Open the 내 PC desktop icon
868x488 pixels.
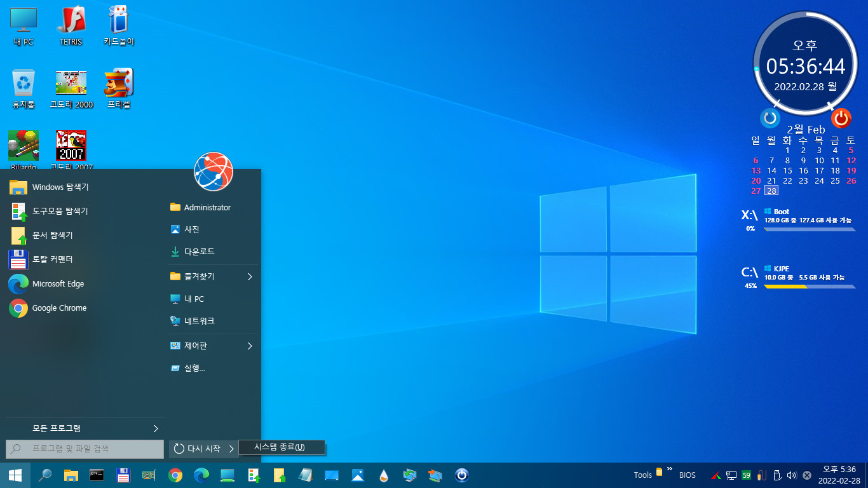[24, 25]
